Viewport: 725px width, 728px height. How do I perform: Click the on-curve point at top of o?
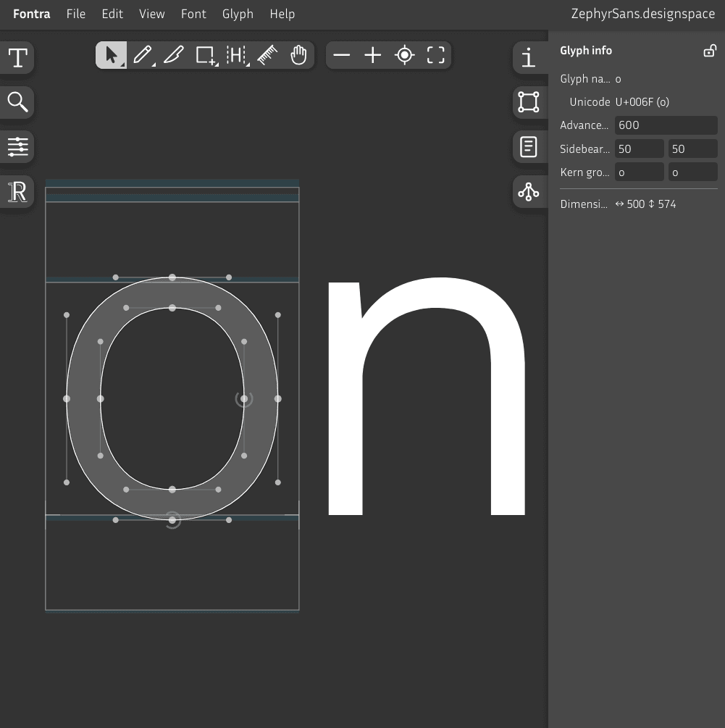172,277
